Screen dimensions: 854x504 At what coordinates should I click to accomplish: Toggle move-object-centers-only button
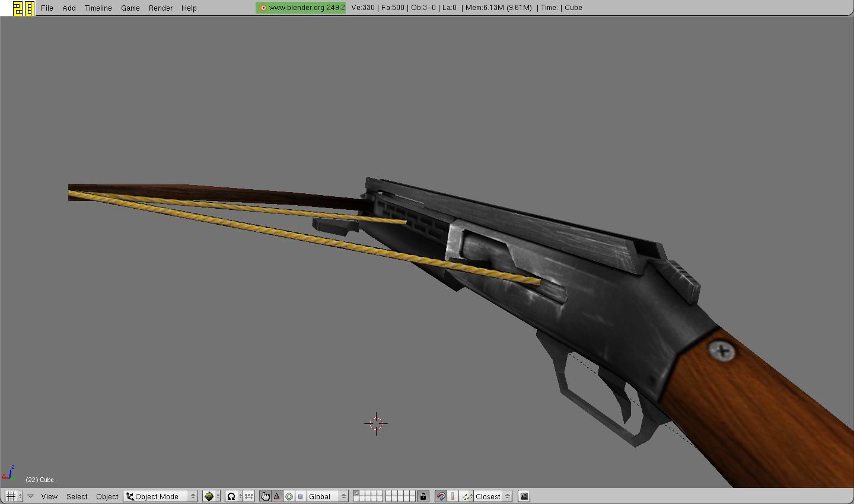pyautogui.click(x=249, y=496)
